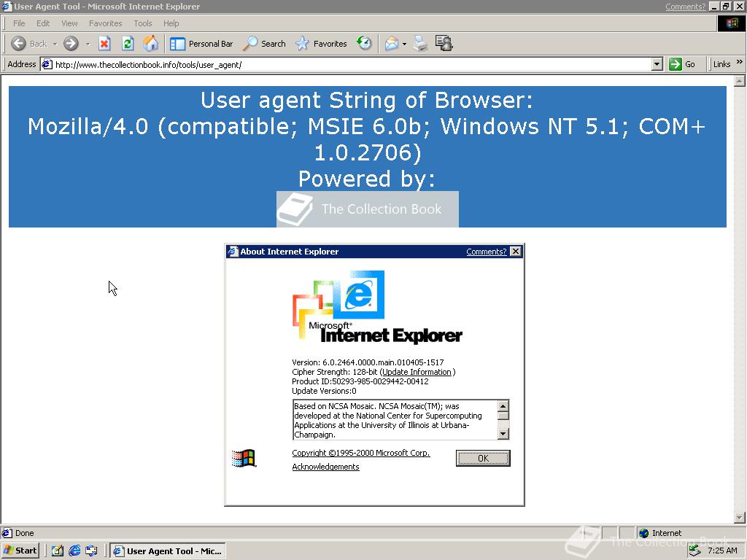Open the Tools menu
747x560 pixels.
pos(142,23)
